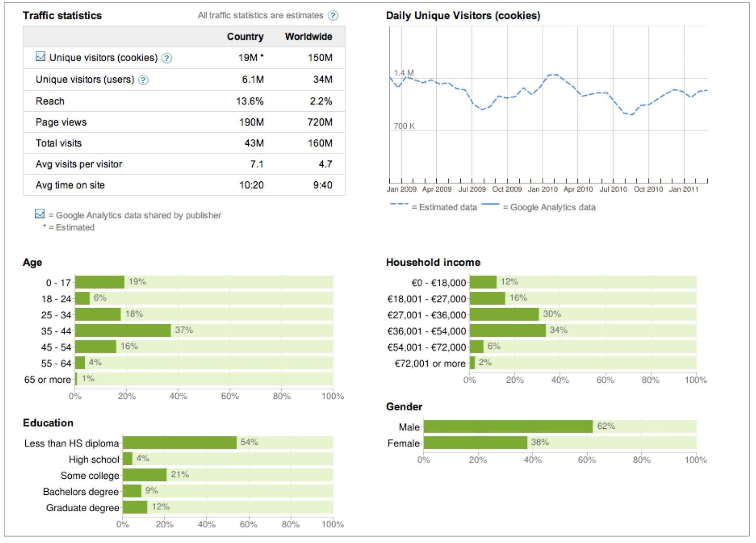This screenshot has height=543, width=756.
Task: Click the Jan 2010 label on chart axis
Action: [x=542, y=189]
